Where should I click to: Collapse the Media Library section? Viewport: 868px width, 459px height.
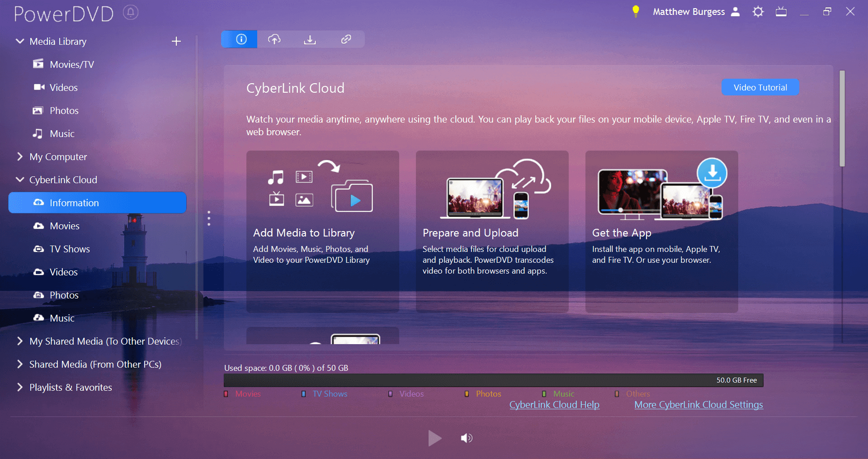pyautogui.click(x=20, y=41)
